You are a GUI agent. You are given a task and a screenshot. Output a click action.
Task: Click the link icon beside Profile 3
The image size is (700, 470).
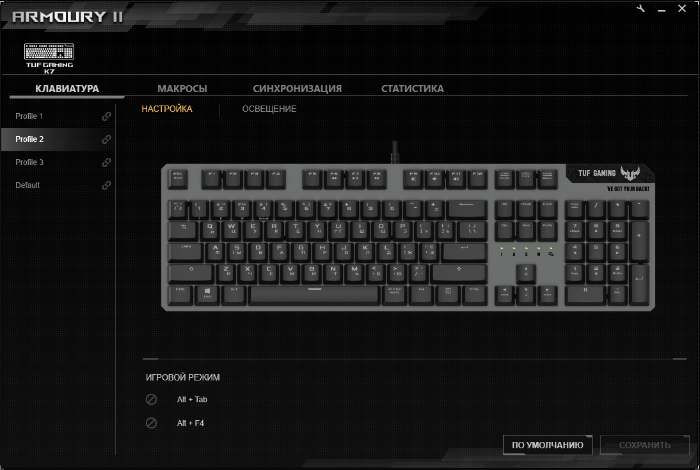click(106, 162)
